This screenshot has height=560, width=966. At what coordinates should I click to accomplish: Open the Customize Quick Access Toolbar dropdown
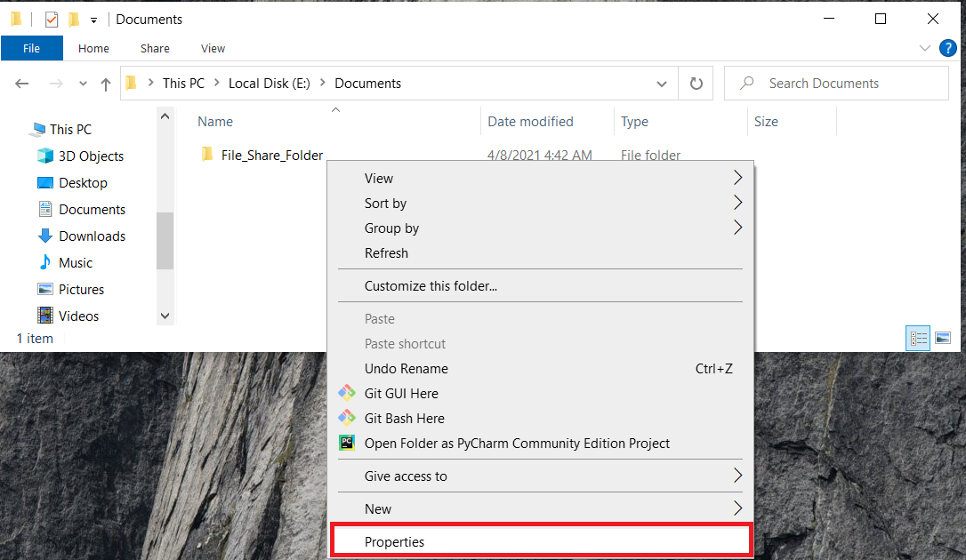(x=93, y=20)
